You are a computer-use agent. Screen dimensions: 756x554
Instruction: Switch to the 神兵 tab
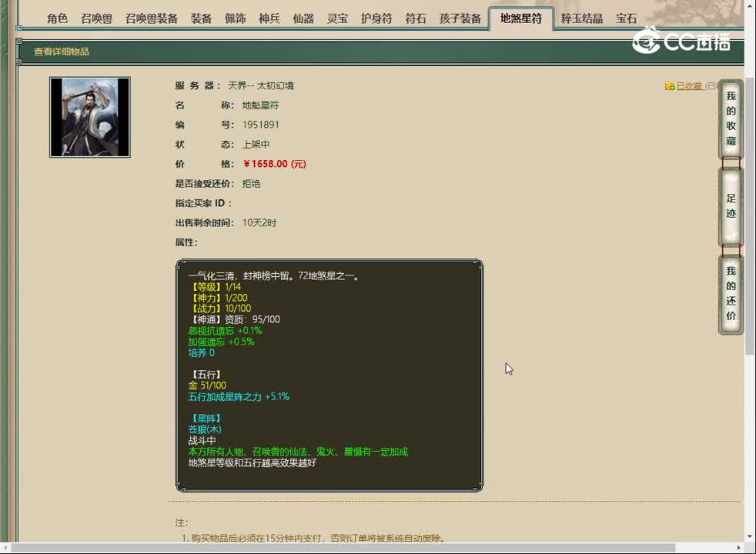click(269, 18)
